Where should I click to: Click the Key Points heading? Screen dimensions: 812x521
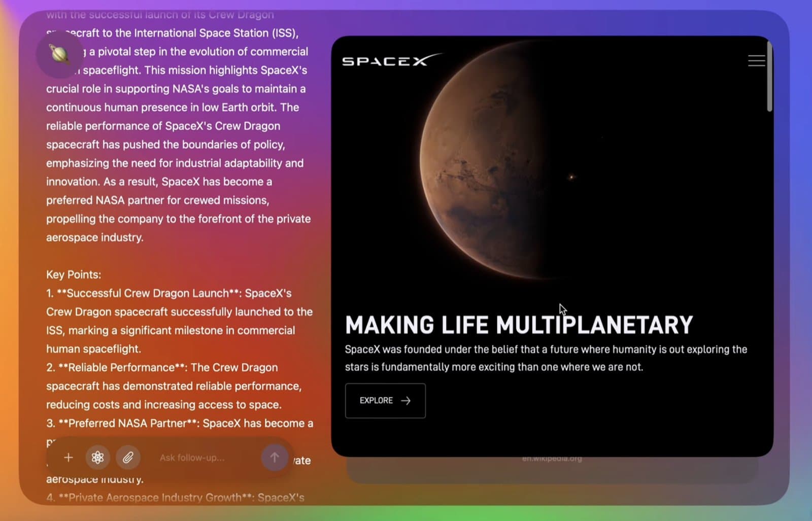pyautogui.click(x=74, y=274)
